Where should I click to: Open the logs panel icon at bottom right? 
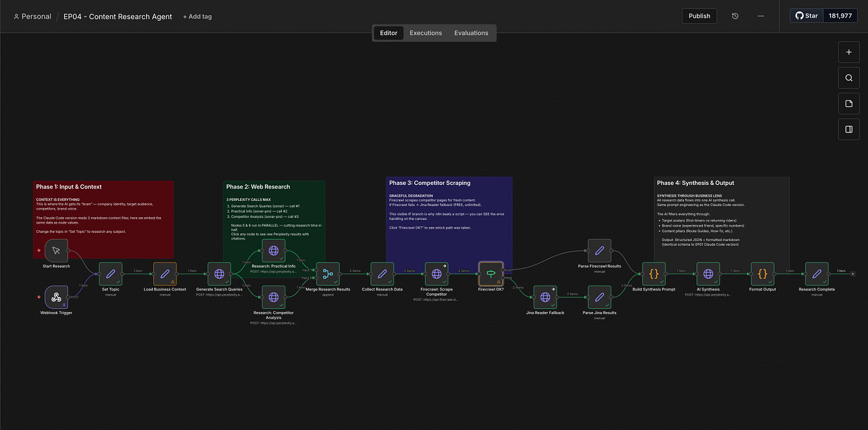tap(848, 129)
